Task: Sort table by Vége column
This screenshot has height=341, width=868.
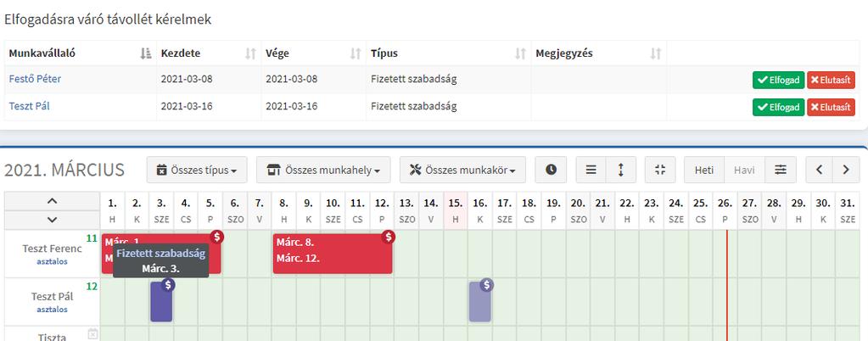Action: click(x=313, y=53)
